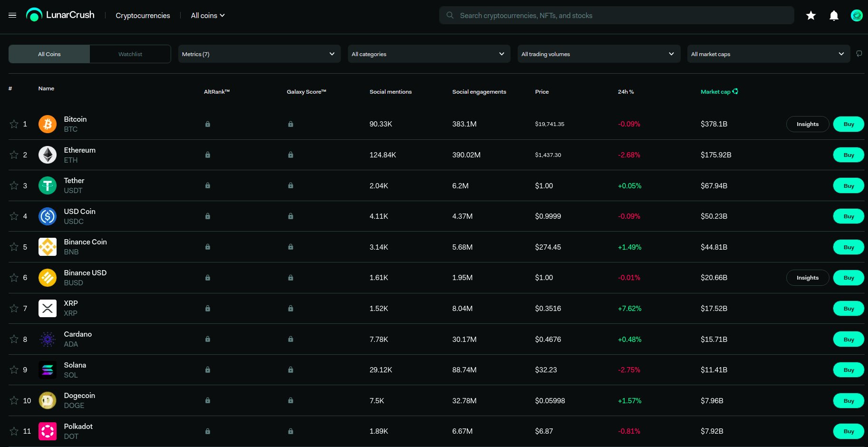This screenshot has width=868, height=447.
Task: Click Bitcoin coin logo
Action: click(x=48, y=124)
